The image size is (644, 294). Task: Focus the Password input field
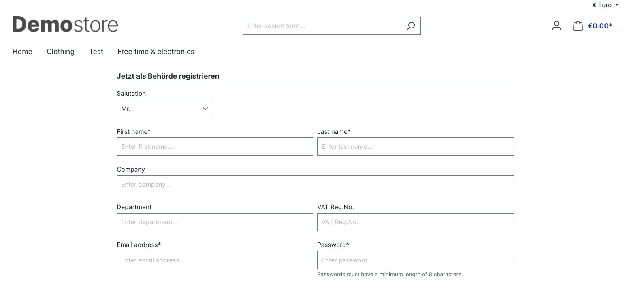click(415, 260)
